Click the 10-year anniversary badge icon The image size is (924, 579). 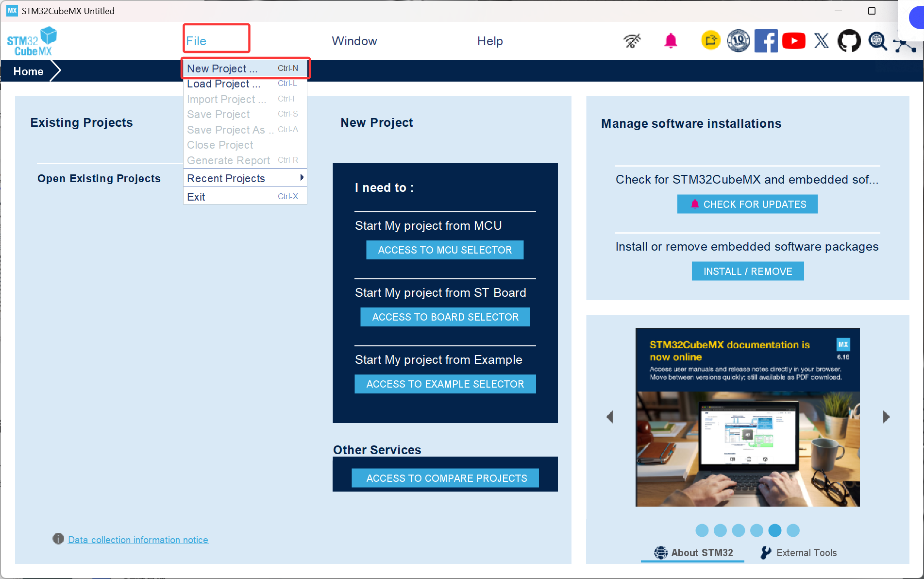738,41
